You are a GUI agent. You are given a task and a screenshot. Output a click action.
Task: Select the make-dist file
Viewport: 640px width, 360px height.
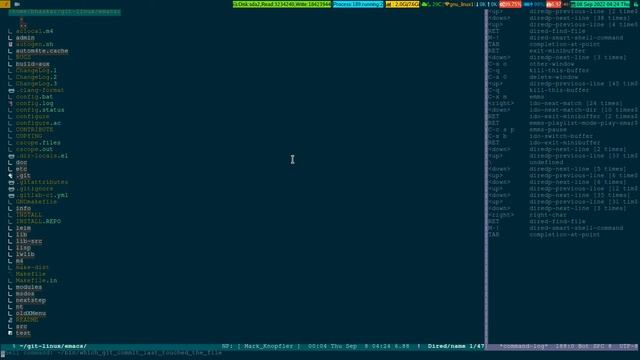tap(33, 268)
